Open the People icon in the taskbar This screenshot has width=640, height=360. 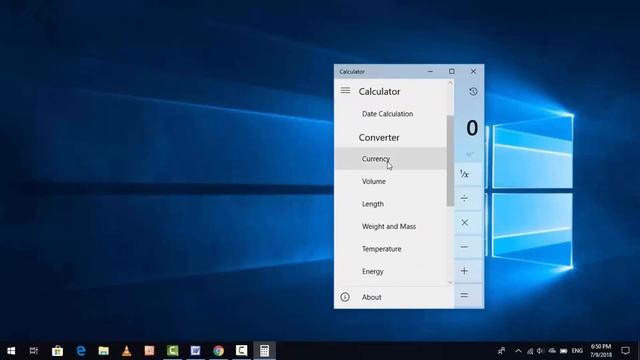coord(502,351)
